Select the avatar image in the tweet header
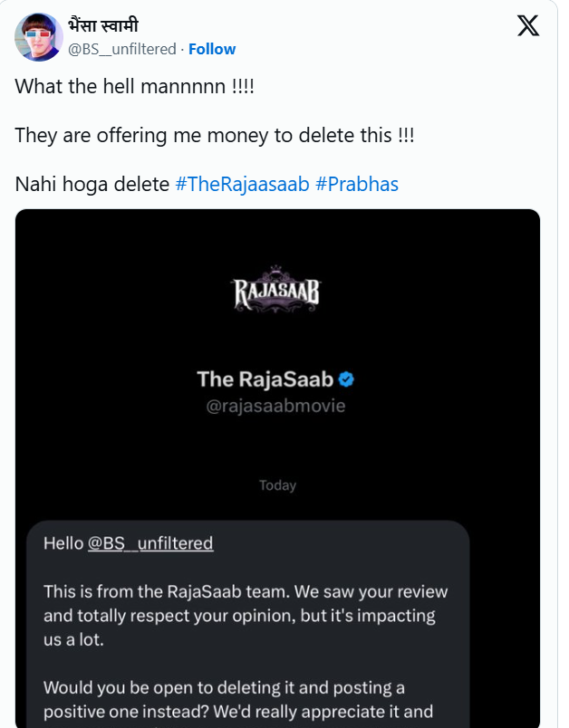 pos(35,37)
